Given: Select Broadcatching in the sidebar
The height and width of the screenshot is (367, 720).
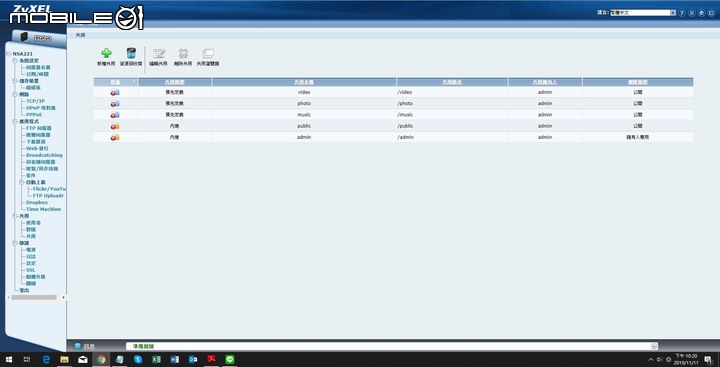Looking at the screenshot, I should 44,155.
